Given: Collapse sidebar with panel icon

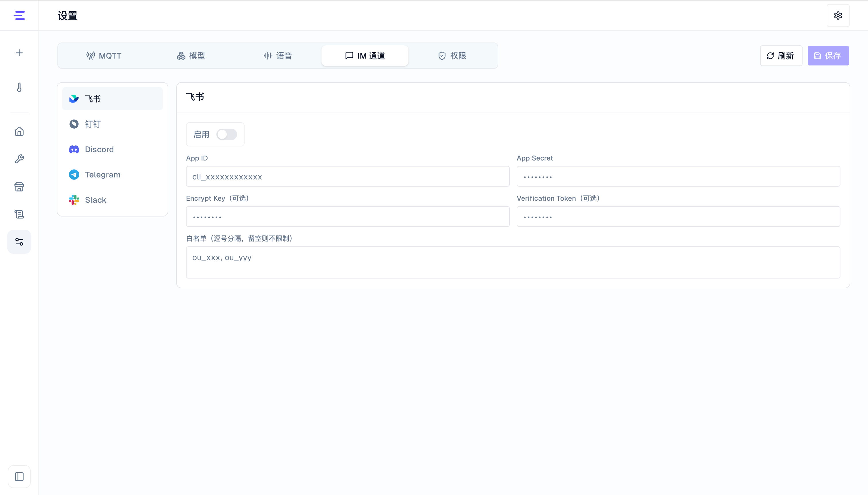Looking at the screenshot, I should pos(19,476).
